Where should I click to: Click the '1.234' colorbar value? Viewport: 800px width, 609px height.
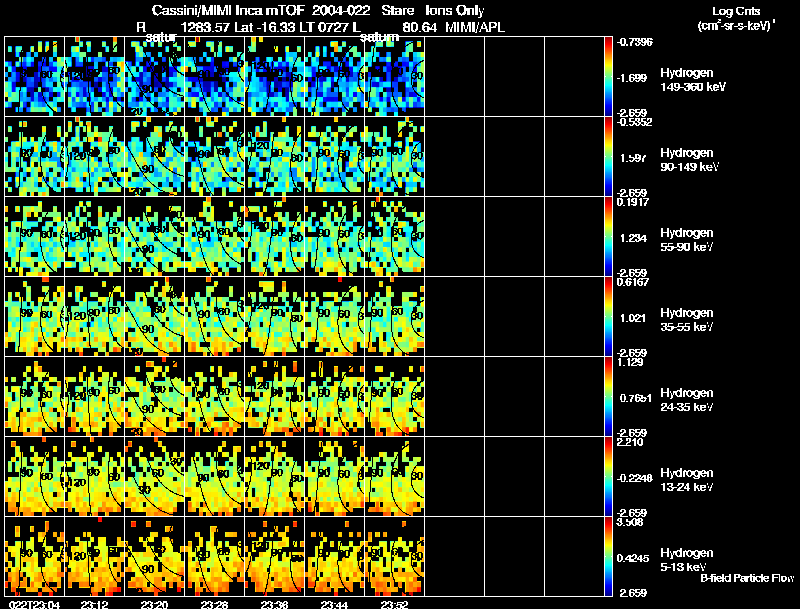(633, 238)
